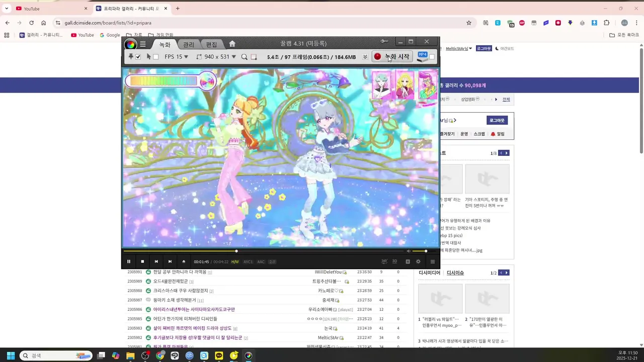Click the red region select icon in Honeycam
The width and height of the screenshot is (644, 362).
click(x=254, y=57)
